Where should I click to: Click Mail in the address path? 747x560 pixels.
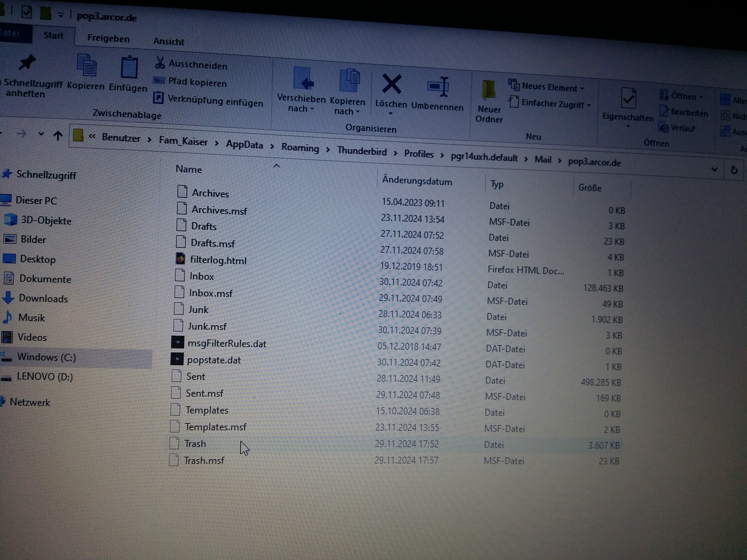543,160
